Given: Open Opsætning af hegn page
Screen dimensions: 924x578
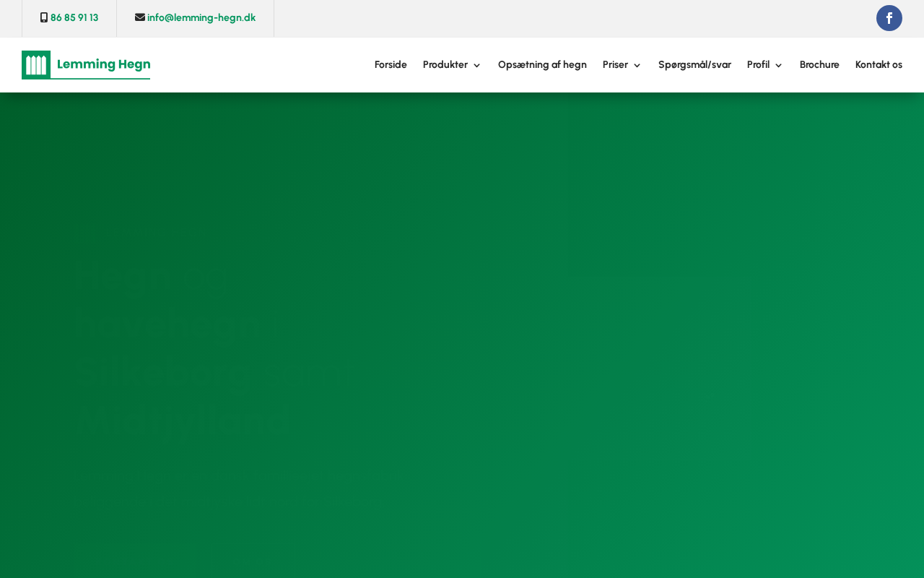Looking at the screenshot, I should click(542, 65).
